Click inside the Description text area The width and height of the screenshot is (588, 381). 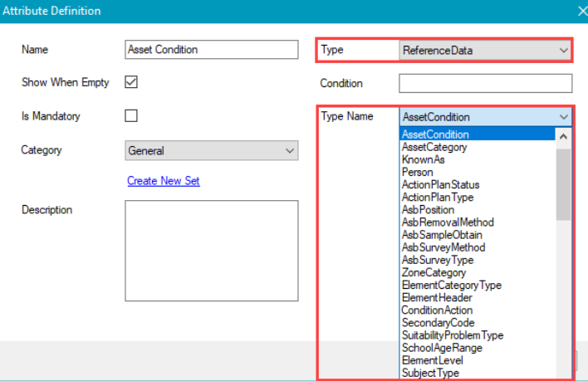pos(211,236)
